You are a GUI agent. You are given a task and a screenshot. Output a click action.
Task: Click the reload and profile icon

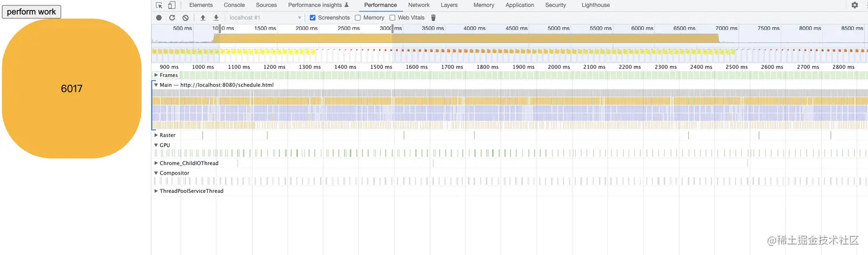[172, 18]
